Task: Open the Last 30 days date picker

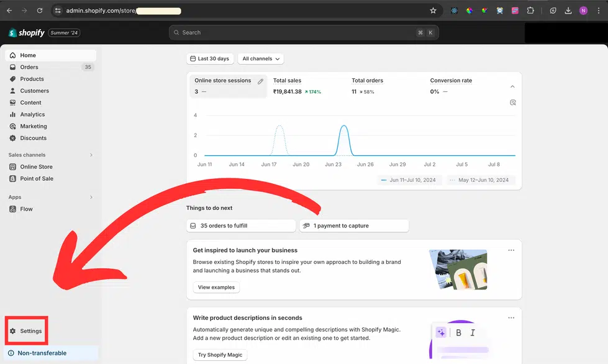Action: [210, 58]
